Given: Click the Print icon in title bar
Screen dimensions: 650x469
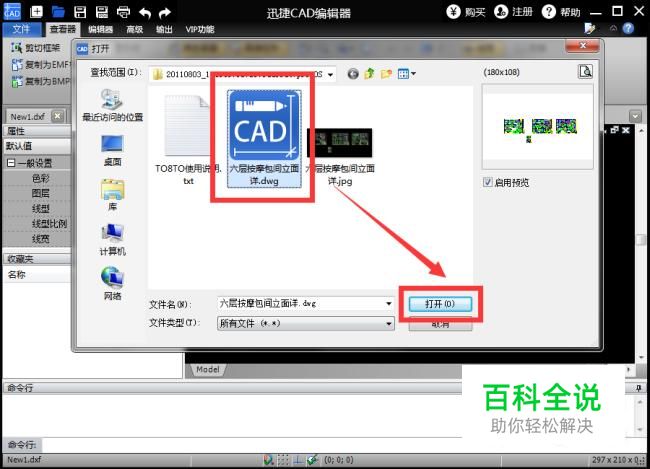Looking at the screenshot, I should tap(123, 12).
